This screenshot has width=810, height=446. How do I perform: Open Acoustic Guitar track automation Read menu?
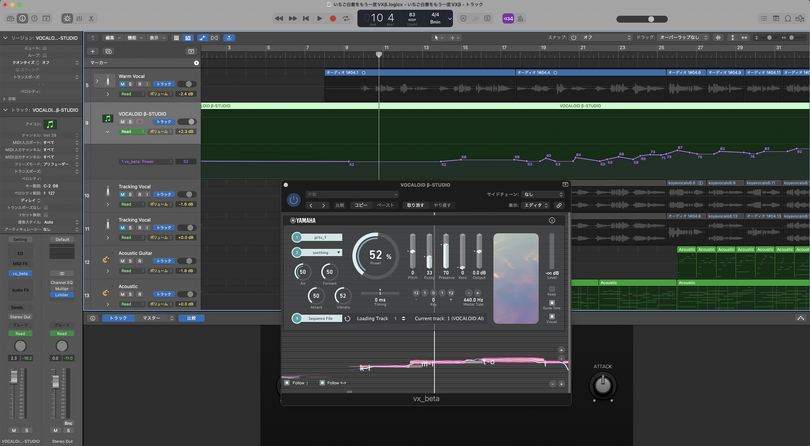point(132,271)
